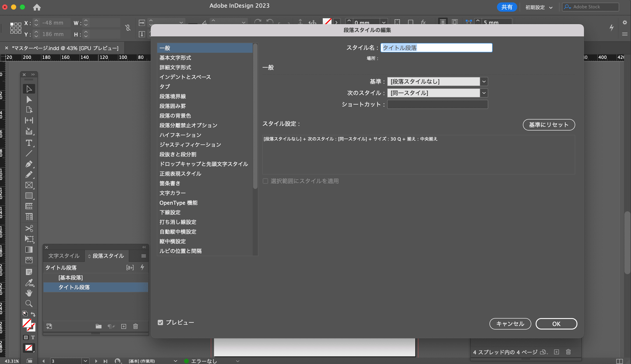Select the Eyedropper tool
The image size is (631, 364).
click(29, 283)
